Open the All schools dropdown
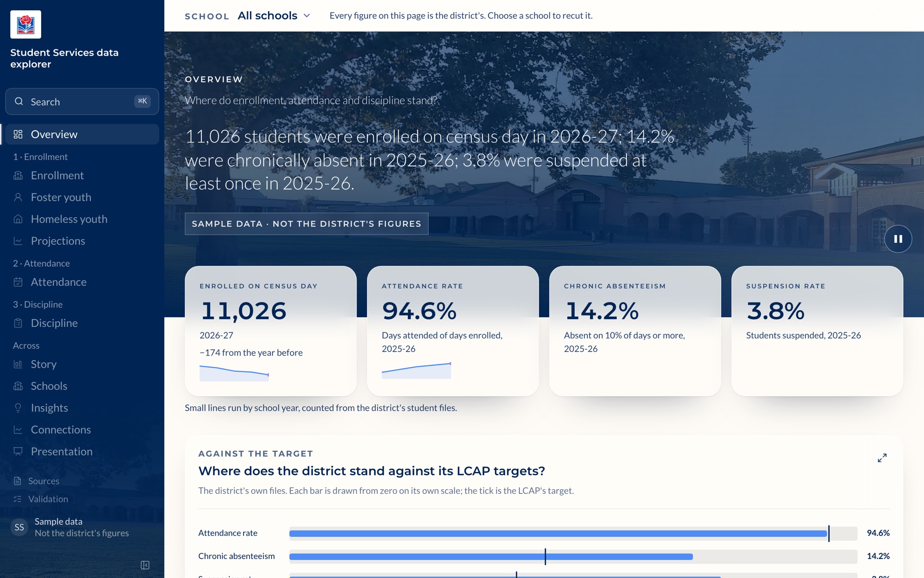Viewport: 924px width, 578px height. point(274,16)
